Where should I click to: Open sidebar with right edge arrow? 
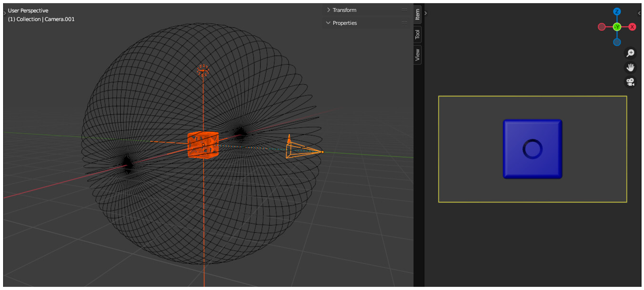coord(639,13)
